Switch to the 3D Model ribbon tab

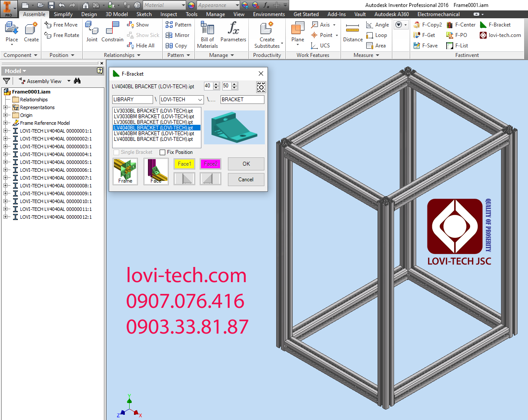(x=117, y=14)
